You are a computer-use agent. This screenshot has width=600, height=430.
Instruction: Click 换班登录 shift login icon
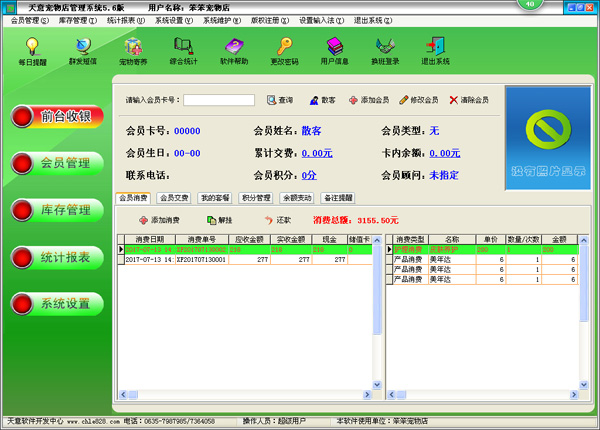385,51
